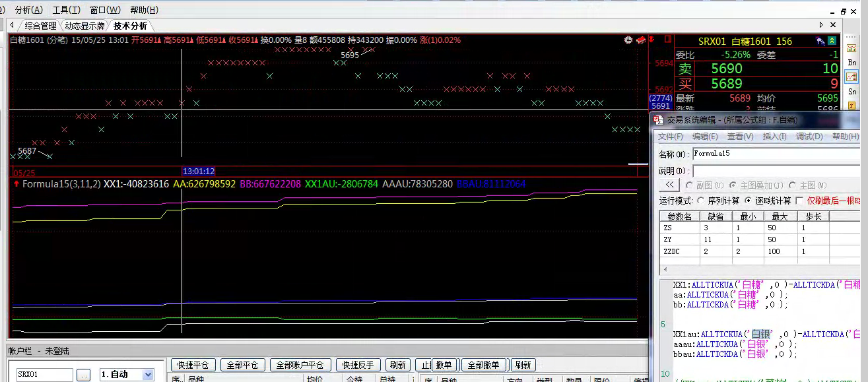868x382 pixels.
Task: Select the highlighted chart icon in right sidebar
Action: tap(851, 77)
